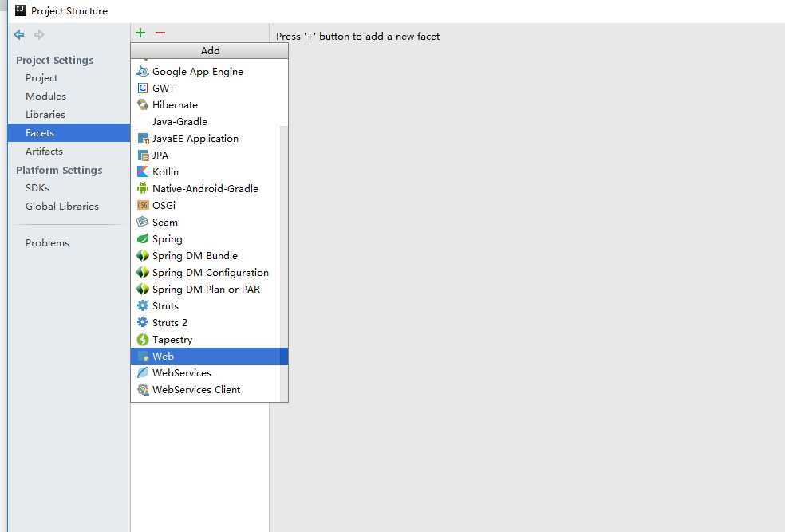Click the Add popup header
The height and width of the screenshot is (532, 785).
209,50
